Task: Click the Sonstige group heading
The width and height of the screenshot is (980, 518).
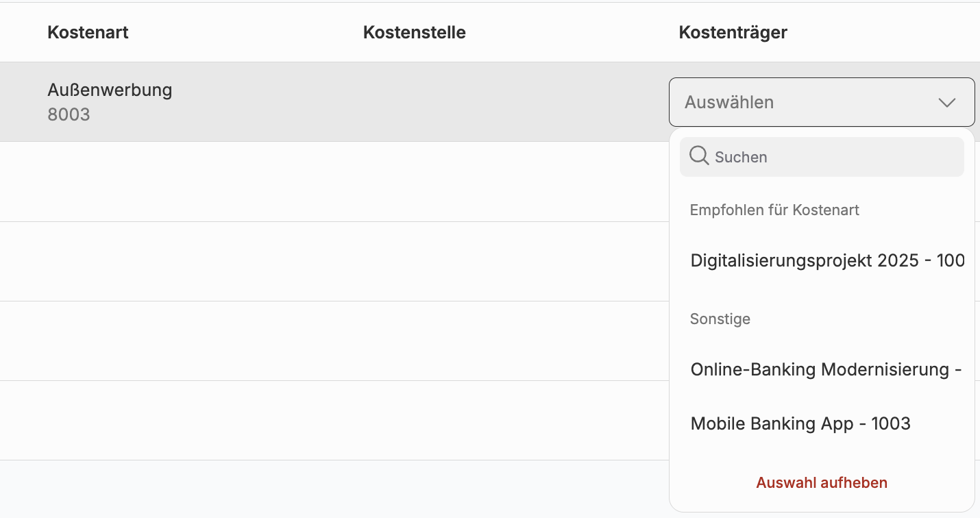Action: pyautogui.click(x=720, y=319)
